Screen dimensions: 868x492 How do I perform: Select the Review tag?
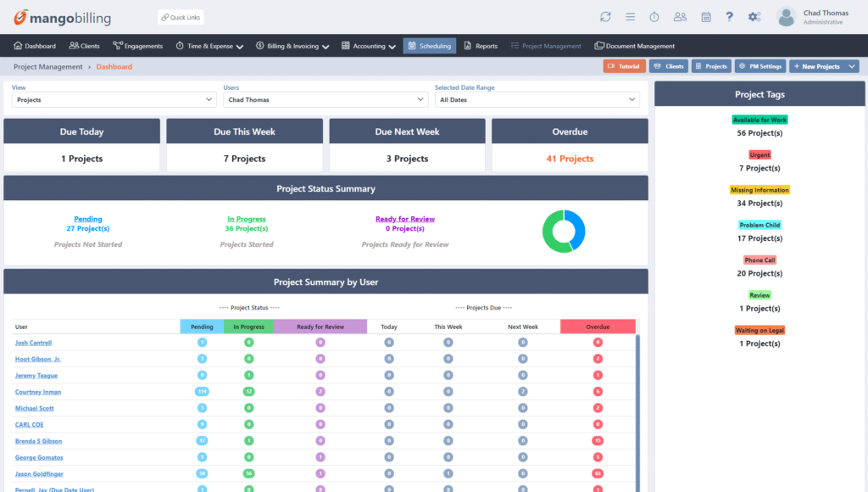759,295
